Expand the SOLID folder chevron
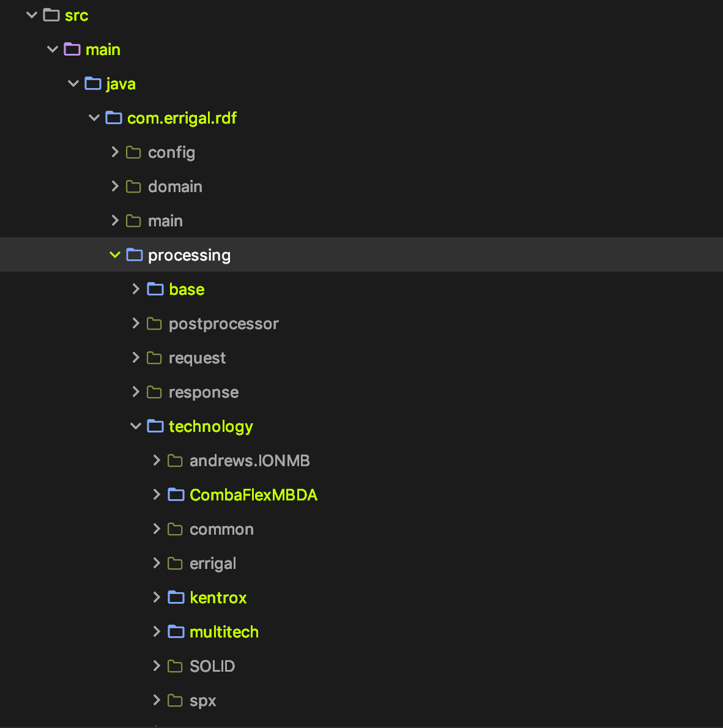The image size is (723, 728). click(157, 666)
